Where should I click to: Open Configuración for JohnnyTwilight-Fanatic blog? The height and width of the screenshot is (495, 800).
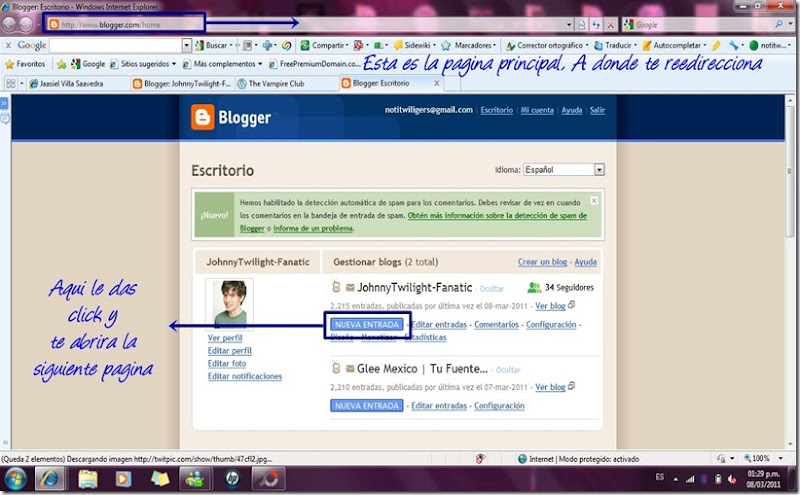[x=551, y=325]
